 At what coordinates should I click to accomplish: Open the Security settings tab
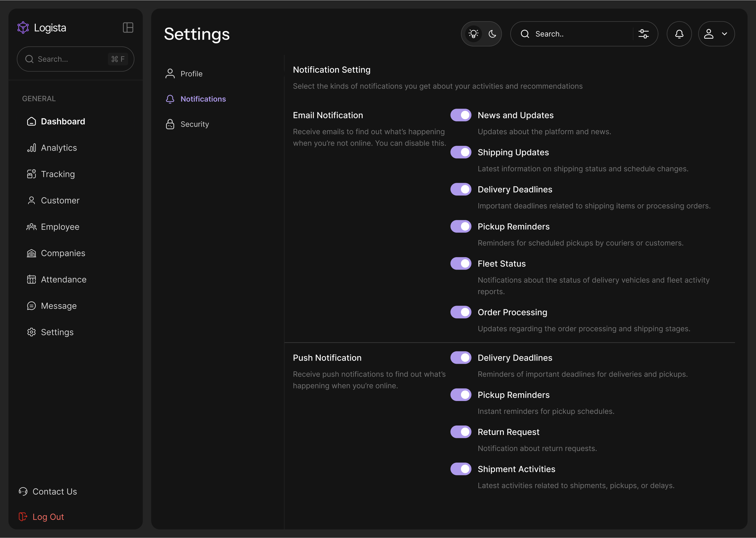point(187,124)
